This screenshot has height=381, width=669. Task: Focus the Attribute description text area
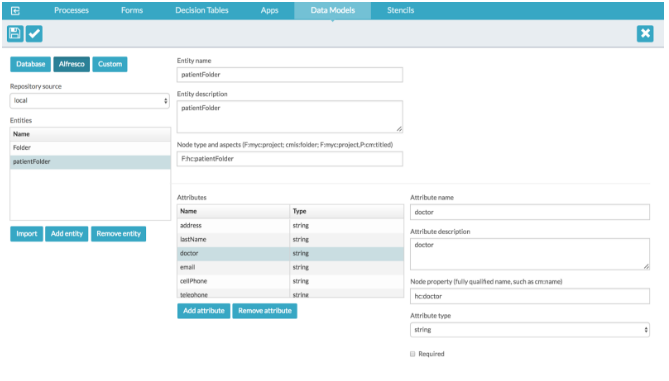click(530, 254)
